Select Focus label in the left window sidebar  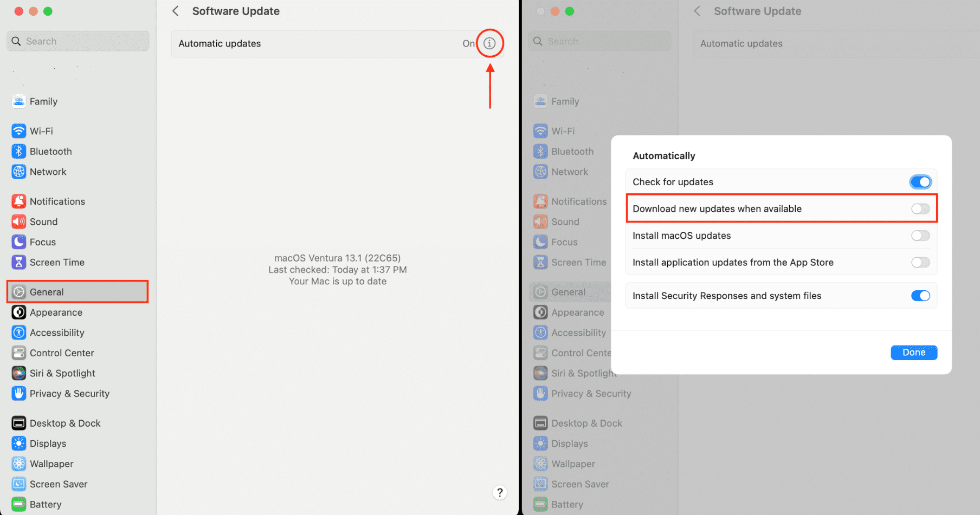[x=43, y=242]
